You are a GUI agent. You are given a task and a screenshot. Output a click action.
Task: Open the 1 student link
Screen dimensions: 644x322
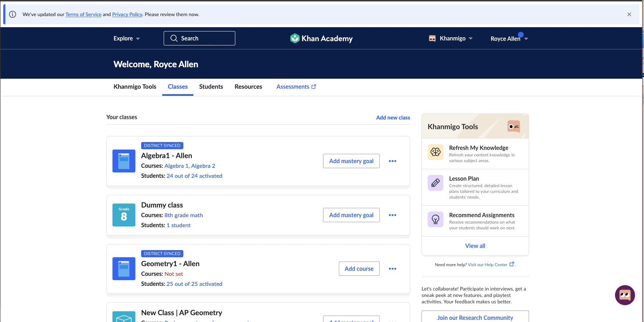pos(178,225)
